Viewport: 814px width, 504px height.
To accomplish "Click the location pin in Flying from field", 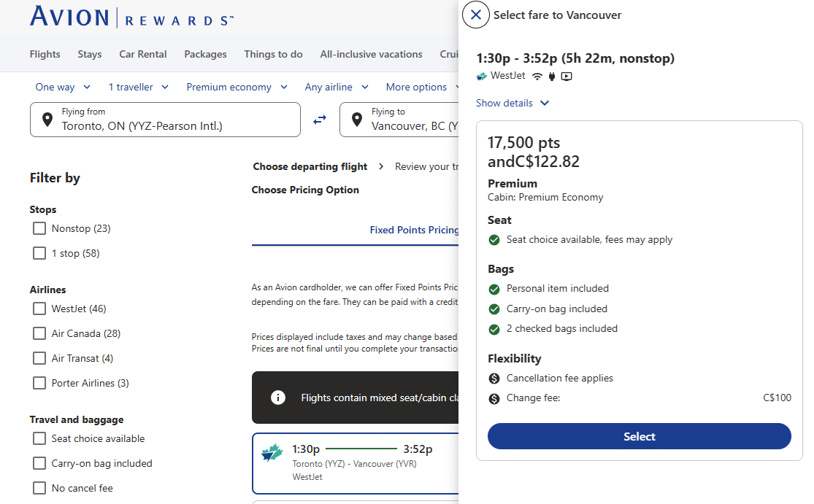I will tap(47, 120).
